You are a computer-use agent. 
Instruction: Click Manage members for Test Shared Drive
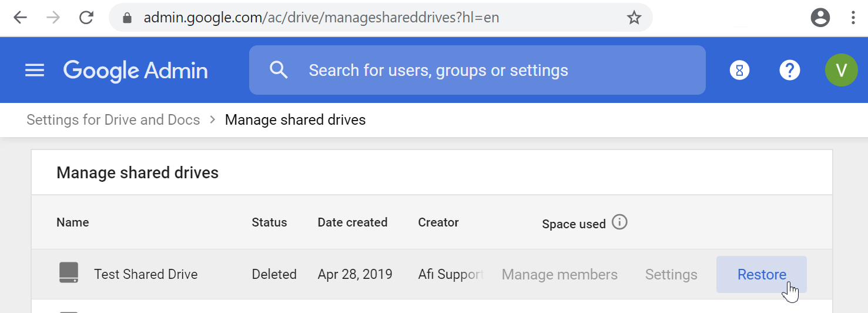(559, 274)
